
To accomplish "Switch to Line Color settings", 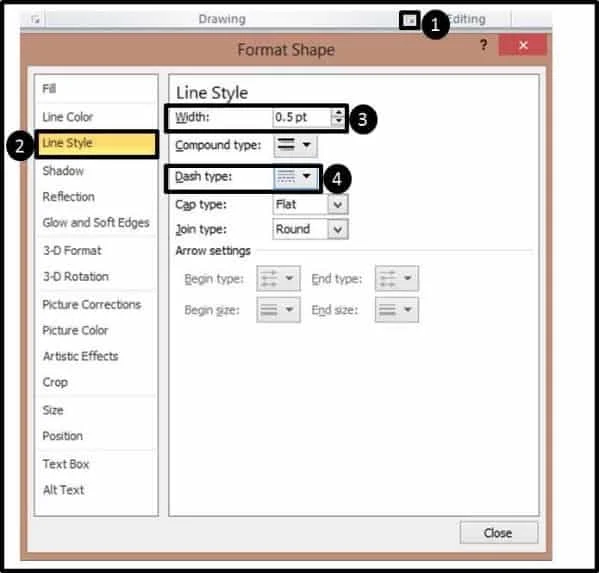I will (68, 117).
